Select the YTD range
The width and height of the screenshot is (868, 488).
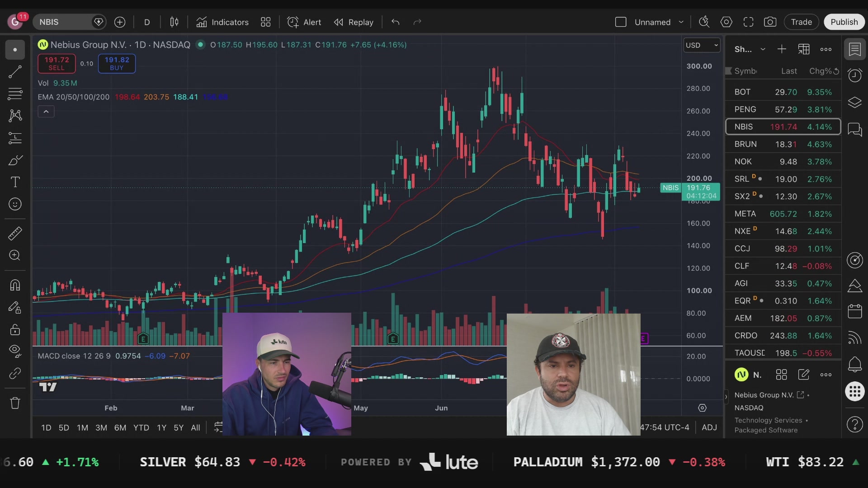141,427
